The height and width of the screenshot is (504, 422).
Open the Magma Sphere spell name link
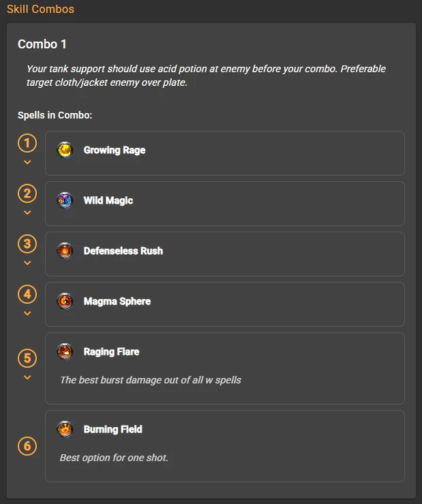[117, 302]
